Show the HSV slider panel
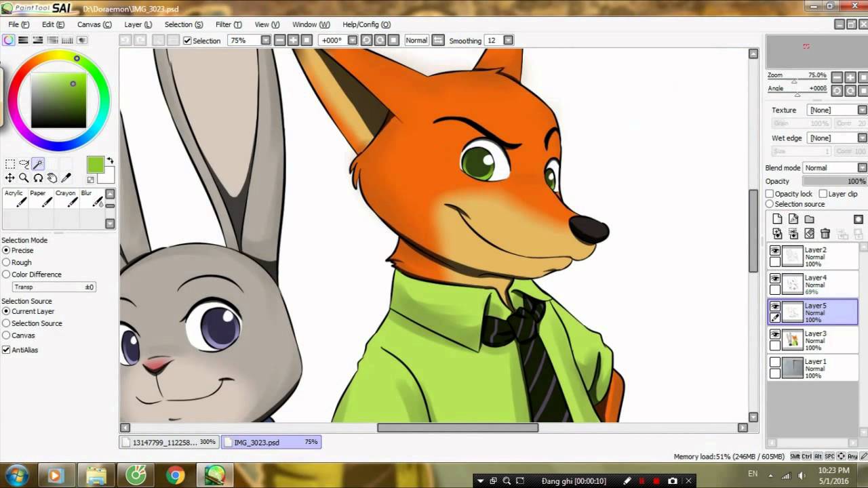 point(38,40)
